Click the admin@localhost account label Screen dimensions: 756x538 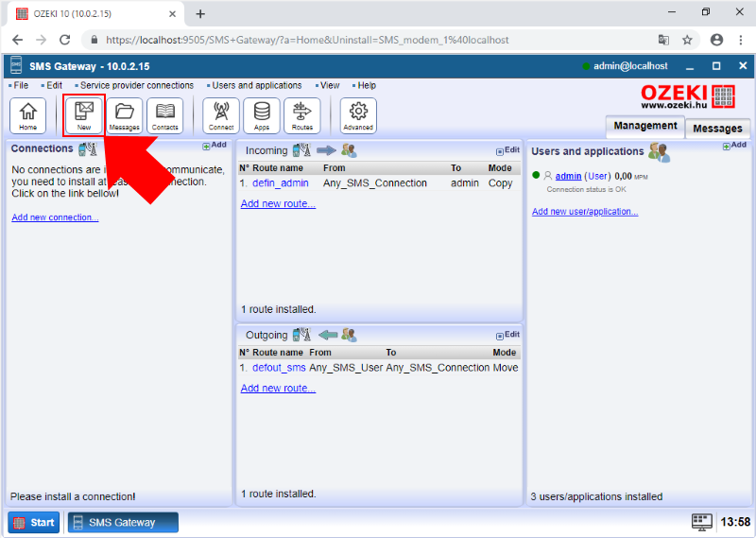click(630, 66)
